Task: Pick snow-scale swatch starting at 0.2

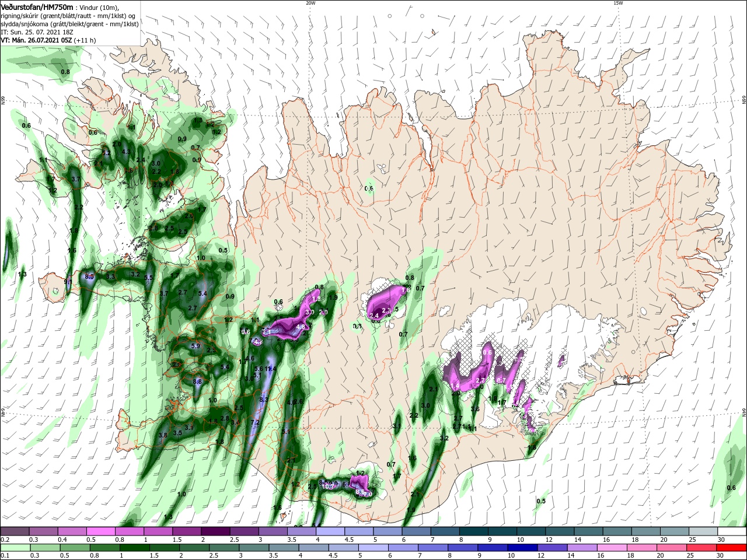Action: (x=15, y=531)
